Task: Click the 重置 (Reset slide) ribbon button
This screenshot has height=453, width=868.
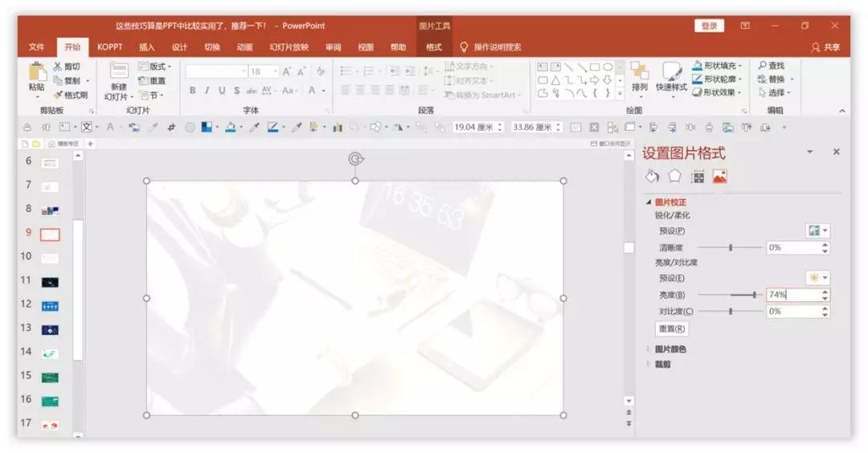Action: [152, 81]
